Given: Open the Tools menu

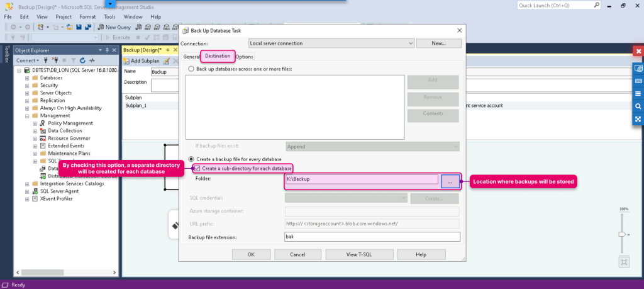Looking at the screenshot, I should click(109, 17).
